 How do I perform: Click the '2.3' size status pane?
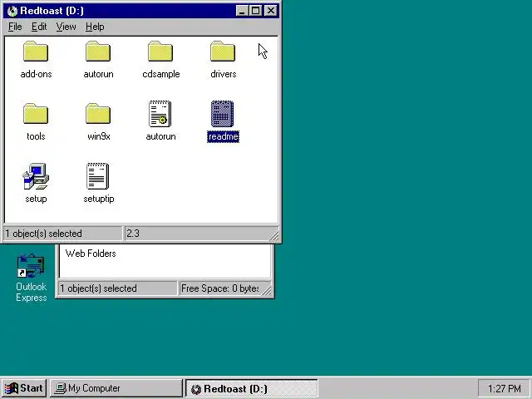pyautogui.click(x=201, y=234)
